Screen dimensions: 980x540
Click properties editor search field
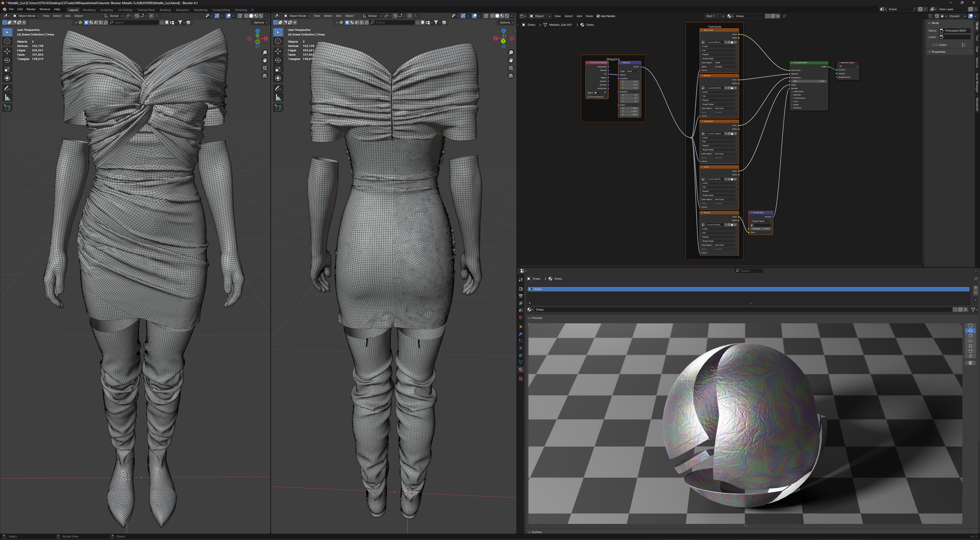click(749, 271)
